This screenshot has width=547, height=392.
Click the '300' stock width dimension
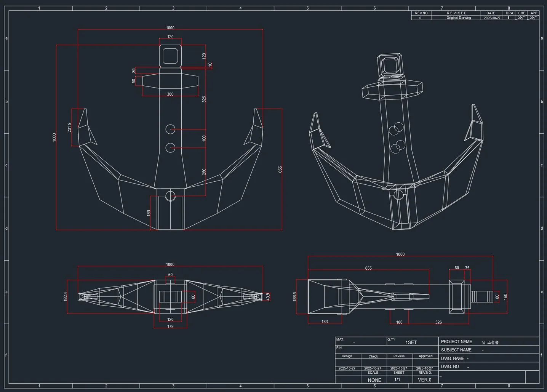pos(170,94)
